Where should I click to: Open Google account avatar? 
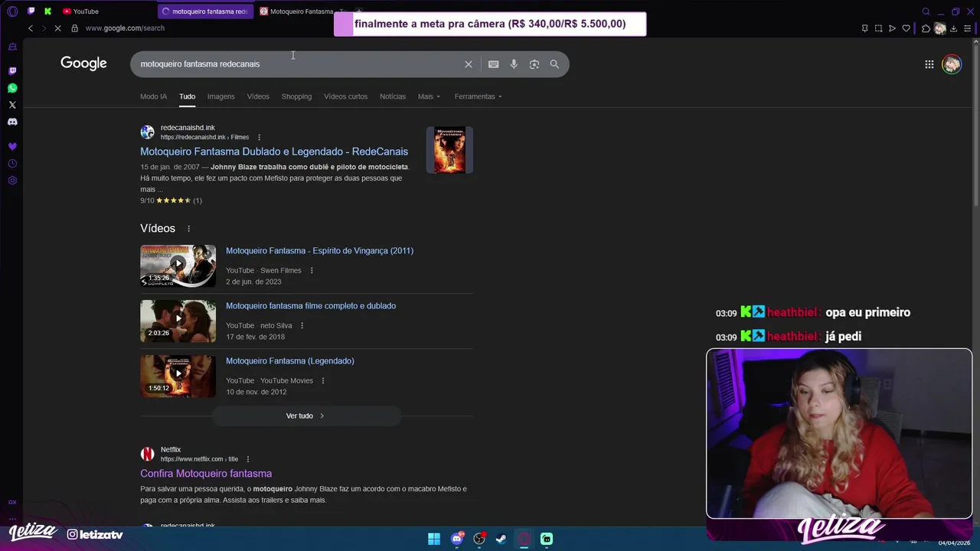(952, 64)
